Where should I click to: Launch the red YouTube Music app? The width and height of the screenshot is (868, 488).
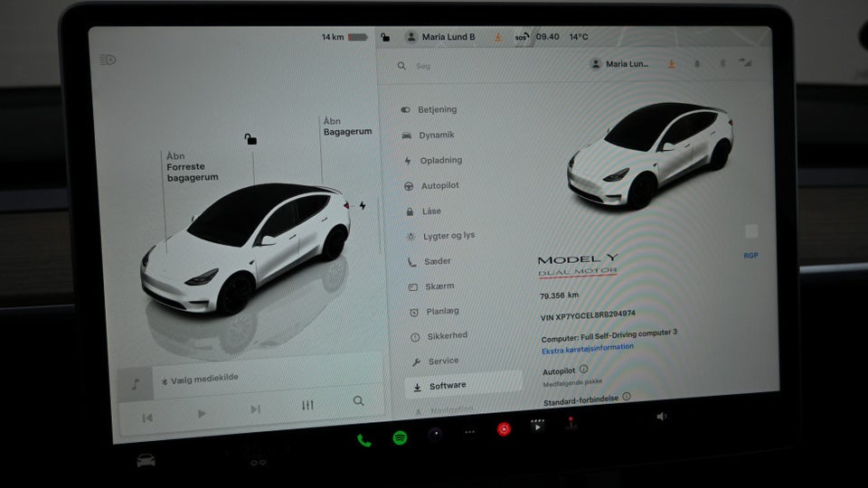click(504, 428)
